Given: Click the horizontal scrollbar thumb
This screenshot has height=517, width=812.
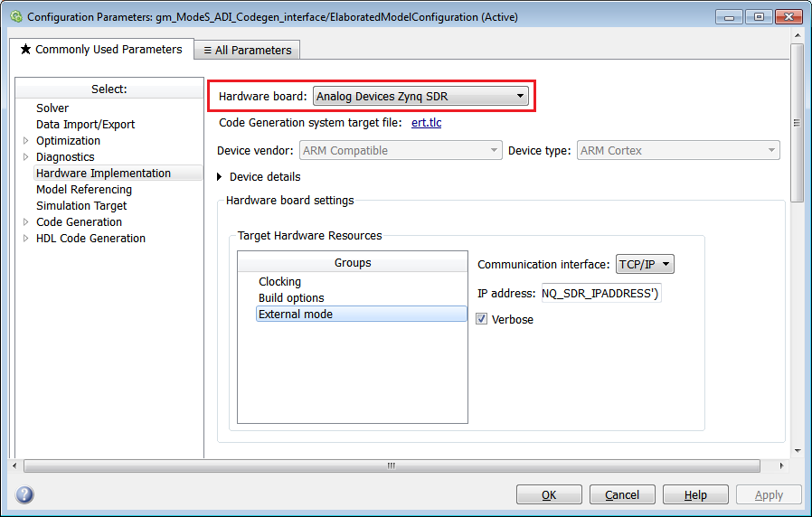Looking at the screenshot, I should [x=392, y=465].
